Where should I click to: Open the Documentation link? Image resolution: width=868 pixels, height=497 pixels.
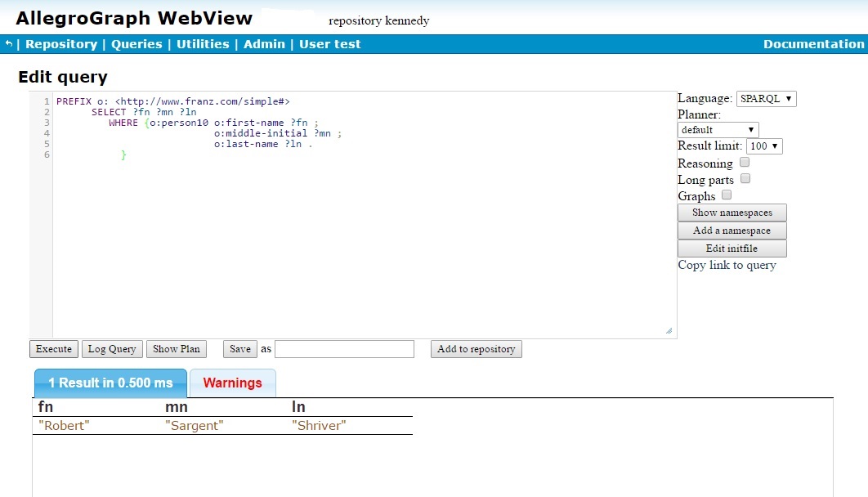[x=813, y=44]
